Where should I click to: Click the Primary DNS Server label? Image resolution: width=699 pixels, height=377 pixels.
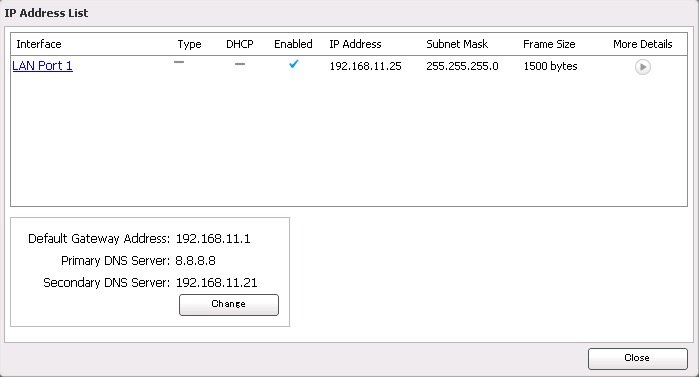[115, 261]
